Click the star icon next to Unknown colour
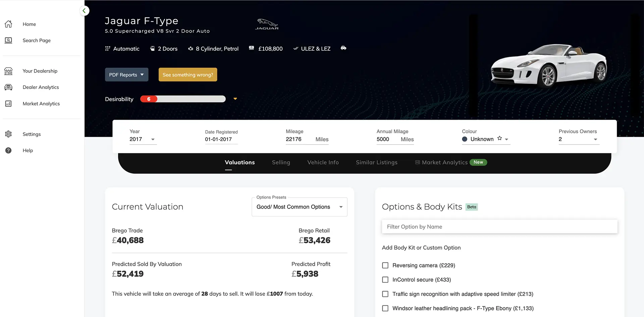 tap(499, 138)
